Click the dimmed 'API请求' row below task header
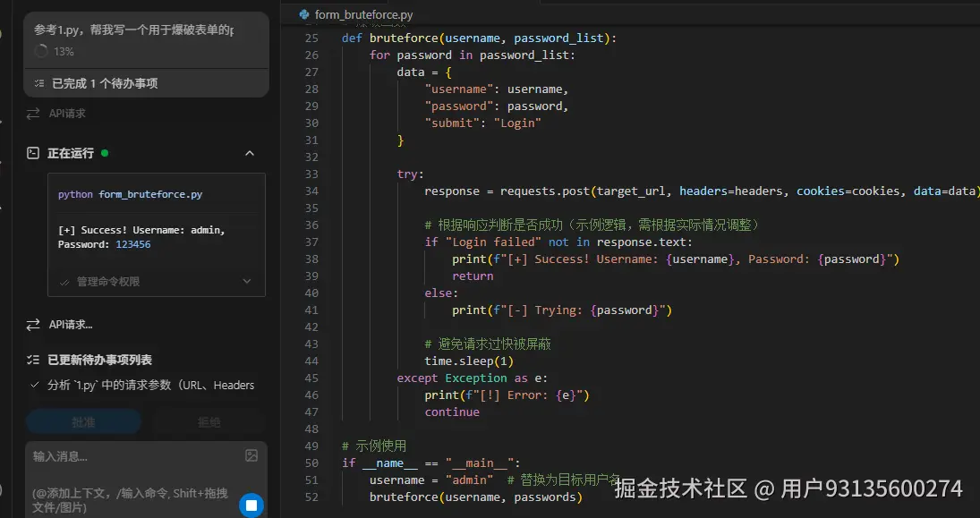Screen dimensions: 980x518 (x=67, y=114)
